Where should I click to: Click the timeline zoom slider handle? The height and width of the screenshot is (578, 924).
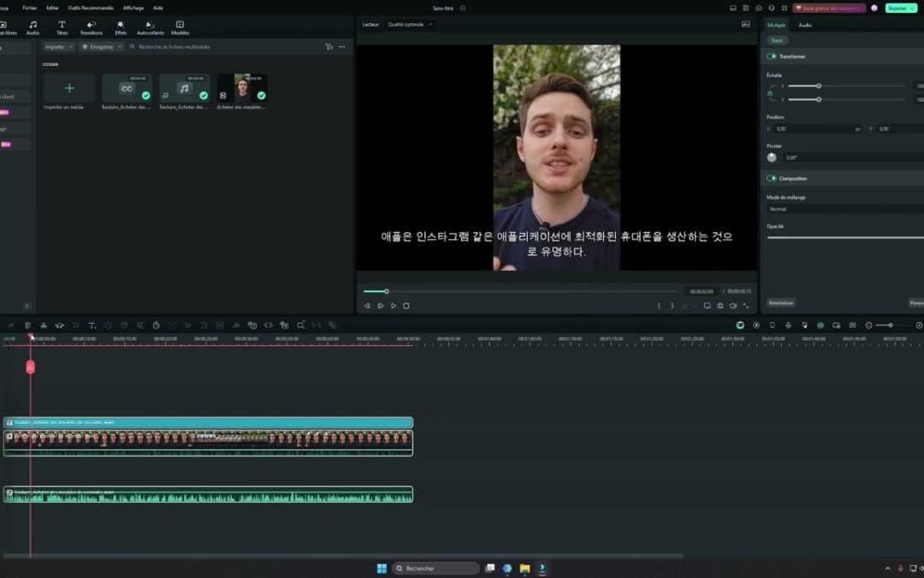click(891, 325)
